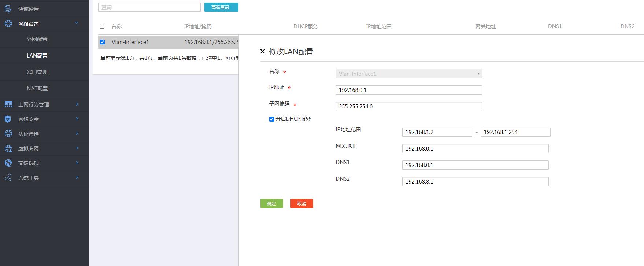Viewport: 644px width, 266px height.
Task: Close the 修改LAN配置 panel with the X
Action: pyautogui.click(x=263, y=51)
